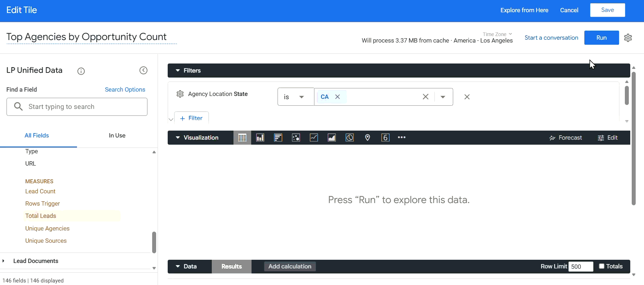
Task: Click the 'Will process 3.37 MB from cache' text
Action: (405, 41)
